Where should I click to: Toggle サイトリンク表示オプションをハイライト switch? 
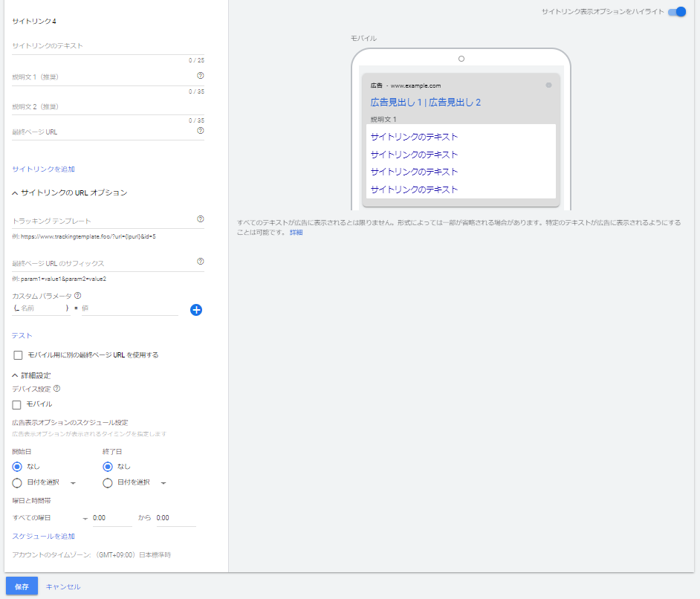(677, 12)
